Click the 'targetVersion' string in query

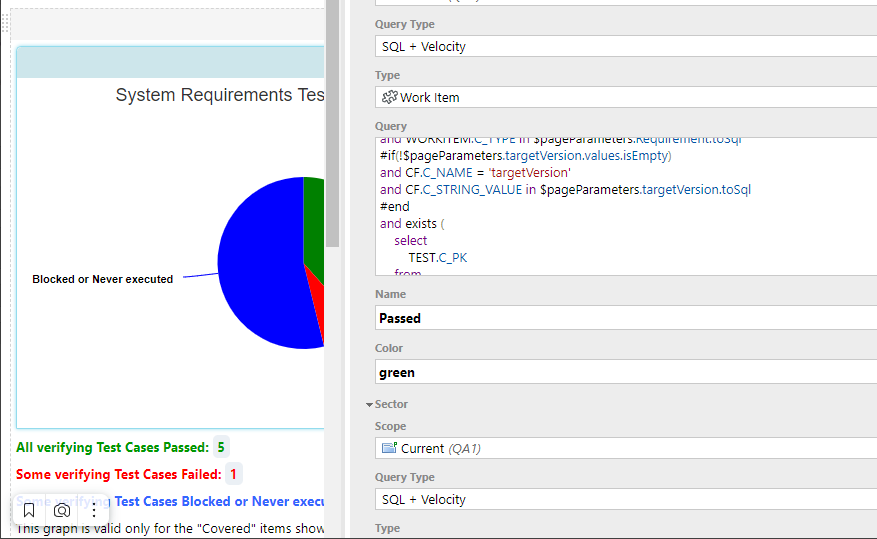click(x=530, y=173)
